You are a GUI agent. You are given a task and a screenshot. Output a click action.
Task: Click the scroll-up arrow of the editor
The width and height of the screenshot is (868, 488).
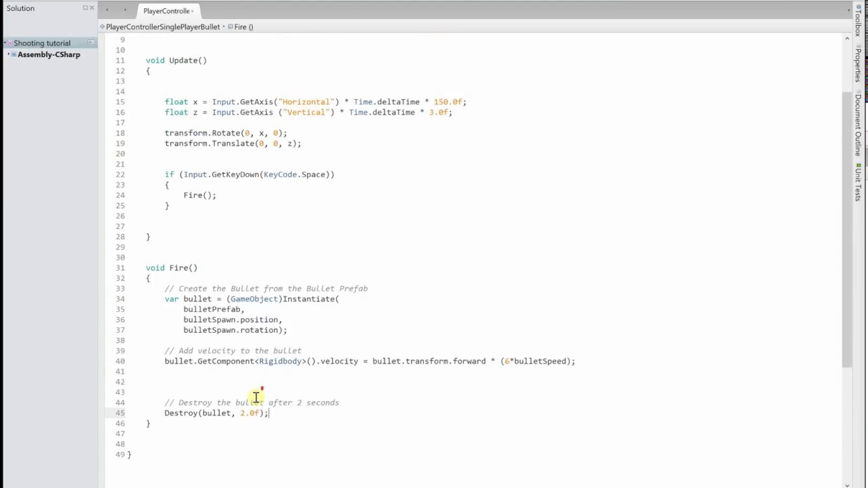847,39
